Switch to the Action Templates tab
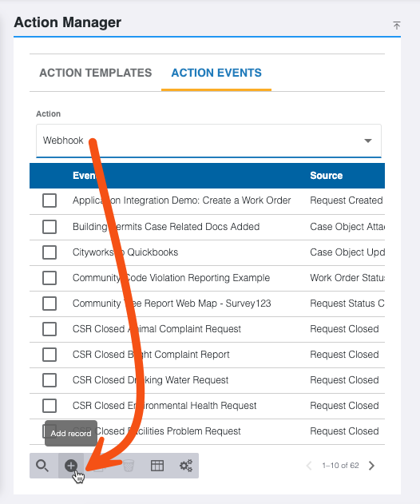 tap(96, 73)
